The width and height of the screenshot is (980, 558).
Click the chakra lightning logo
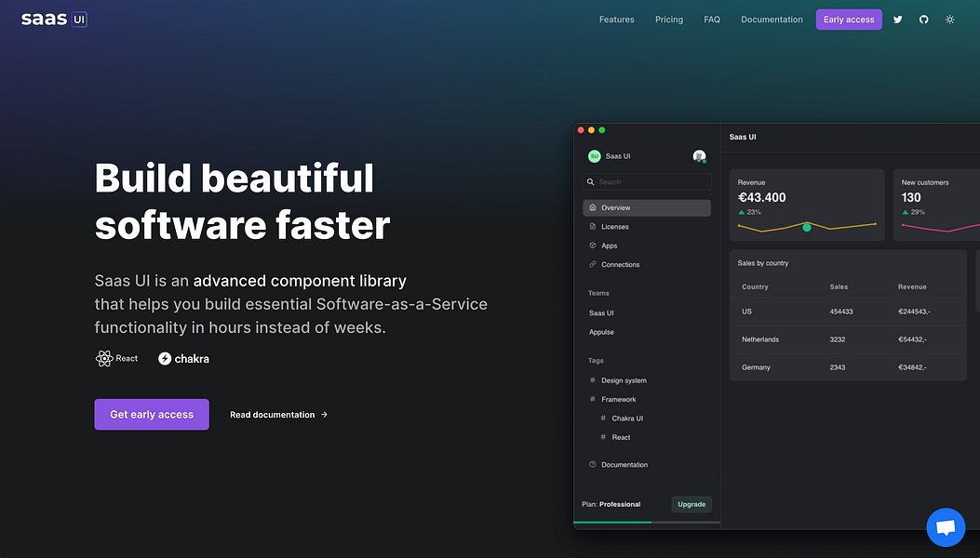[x=165, y=358]
